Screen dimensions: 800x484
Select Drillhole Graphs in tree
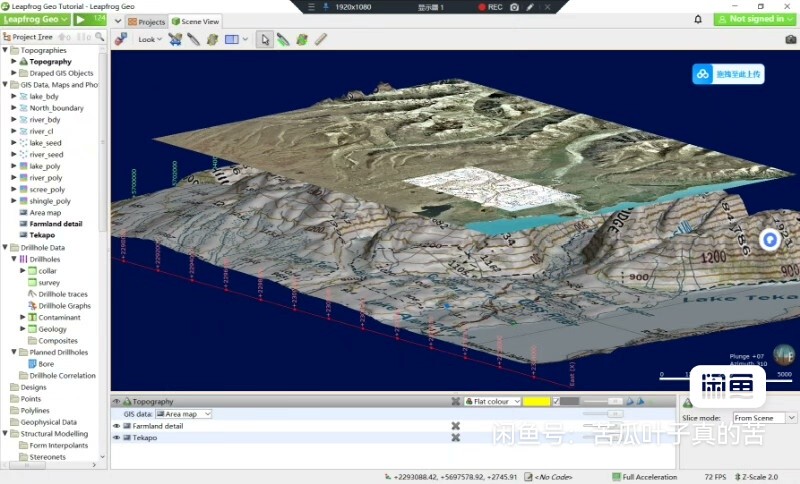64,305
